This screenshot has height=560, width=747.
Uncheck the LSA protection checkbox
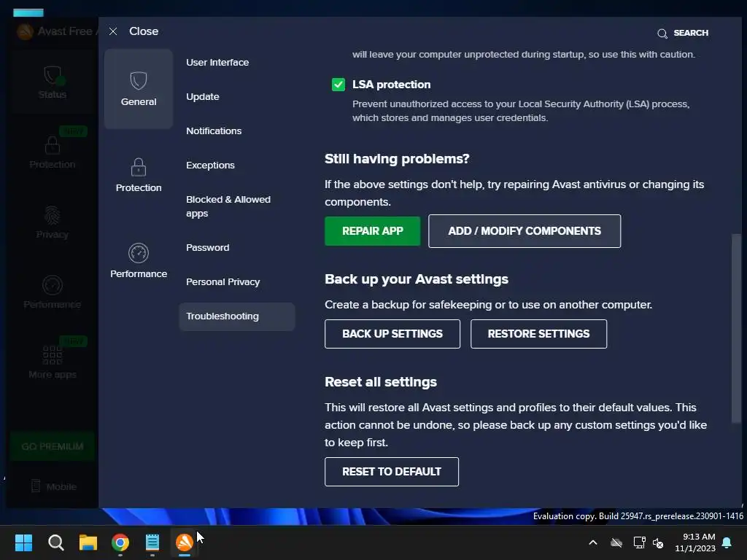pos(338,85)
